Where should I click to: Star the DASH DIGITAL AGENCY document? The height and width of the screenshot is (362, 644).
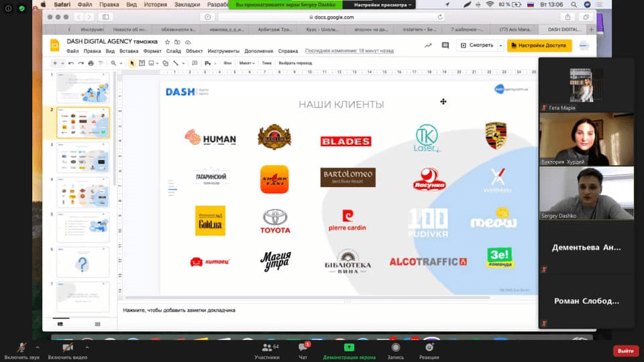[167, 42]
